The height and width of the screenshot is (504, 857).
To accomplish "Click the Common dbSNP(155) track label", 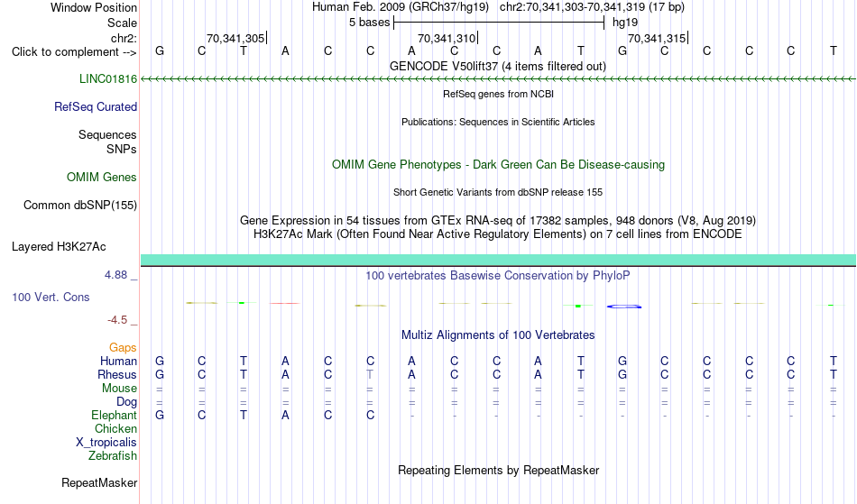I will [80, 205].
